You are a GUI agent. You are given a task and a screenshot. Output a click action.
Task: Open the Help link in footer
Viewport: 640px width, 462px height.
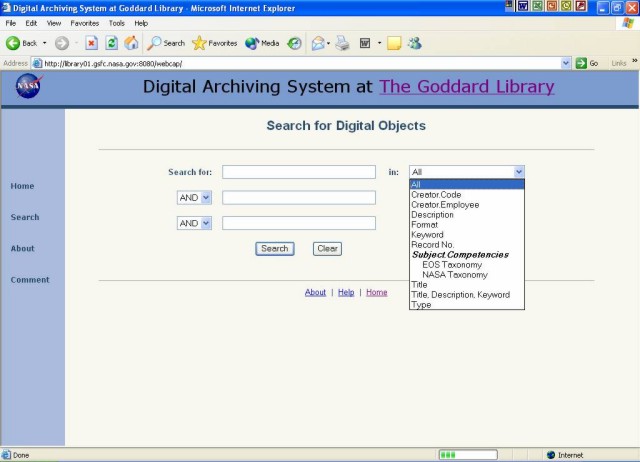tap(346, 292)
